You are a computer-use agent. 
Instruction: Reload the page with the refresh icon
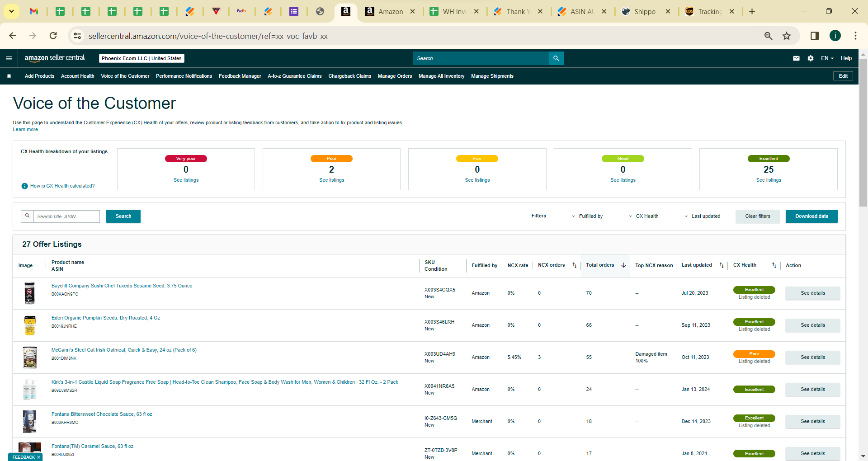(x=53, y=36)
